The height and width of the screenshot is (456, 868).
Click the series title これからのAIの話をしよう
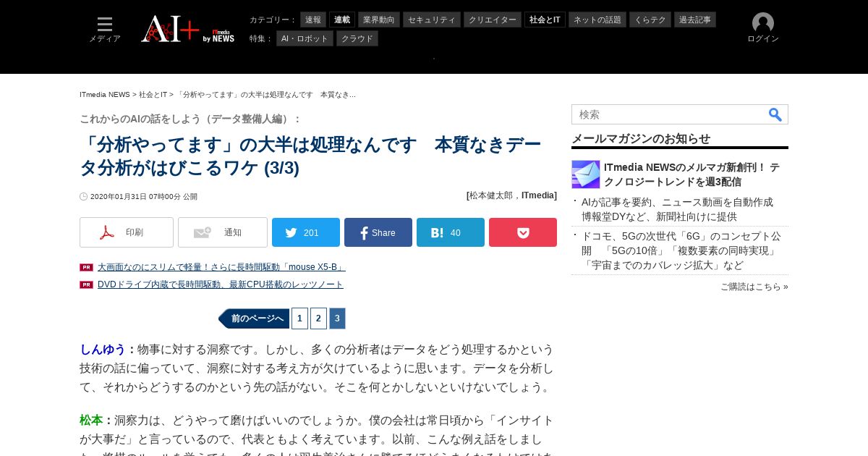[x=190, y=119]
